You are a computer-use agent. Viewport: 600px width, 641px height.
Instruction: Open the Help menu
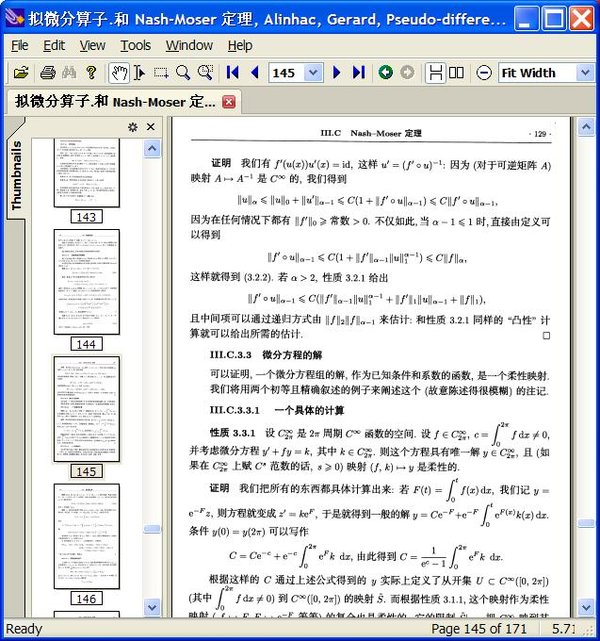[240, 45]
